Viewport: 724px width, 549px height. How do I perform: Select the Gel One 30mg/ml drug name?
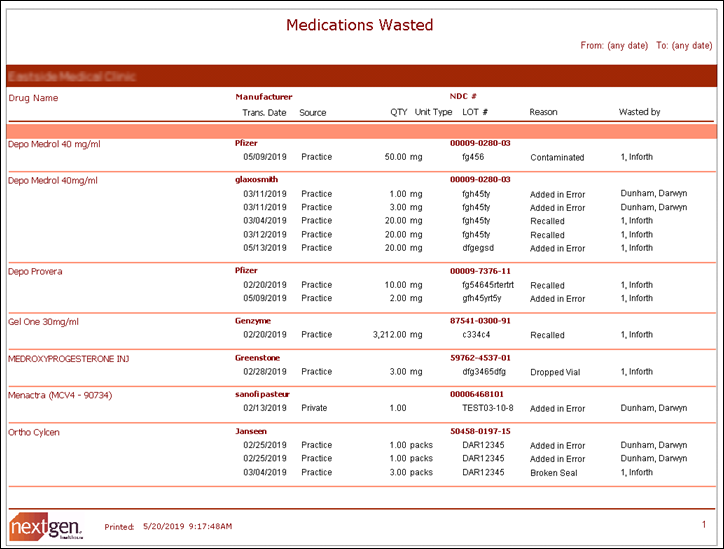[43, 322]
